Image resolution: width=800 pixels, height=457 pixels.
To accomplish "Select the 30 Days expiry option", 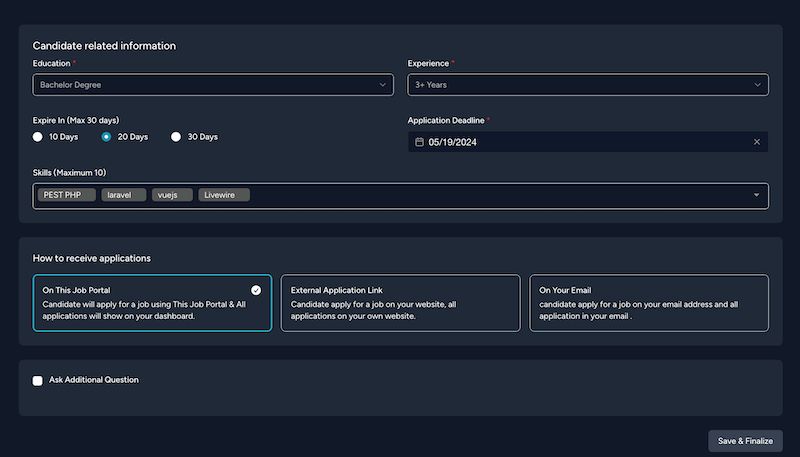I will coord(176,137).
